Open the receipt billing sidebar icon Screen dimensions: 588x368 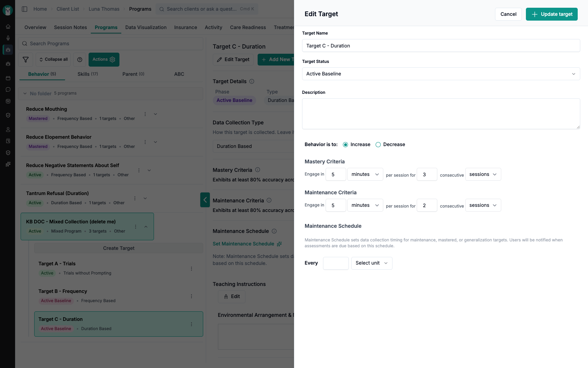(x=8, y=141)
